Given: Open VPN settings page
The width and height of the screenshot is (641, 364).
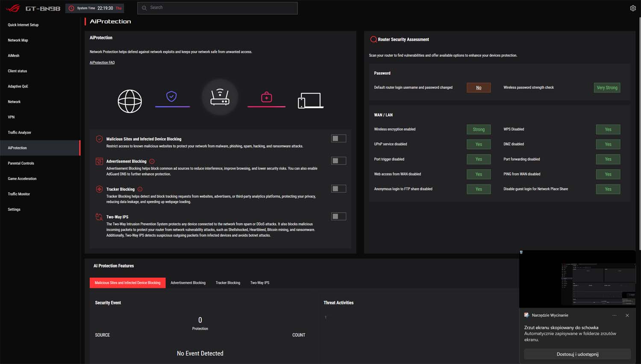Looking at the screenshot, I should (x=40, y=117).
